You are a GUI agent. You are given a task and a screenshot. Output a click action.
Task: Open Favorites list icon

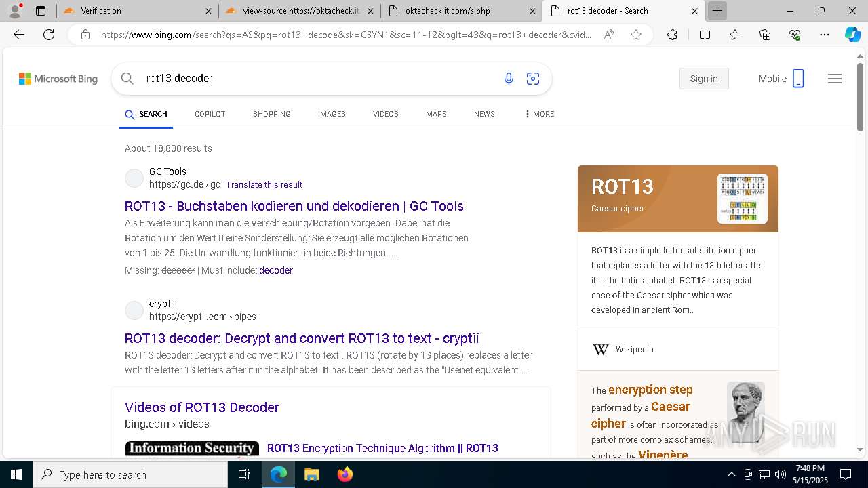(735, 35)
